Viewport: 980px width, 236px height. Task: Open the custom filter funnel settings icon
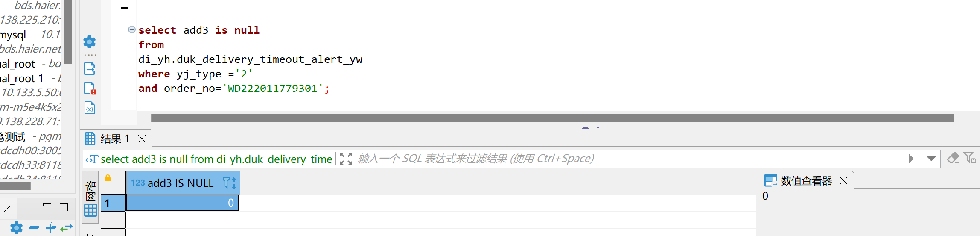[970, 158]
